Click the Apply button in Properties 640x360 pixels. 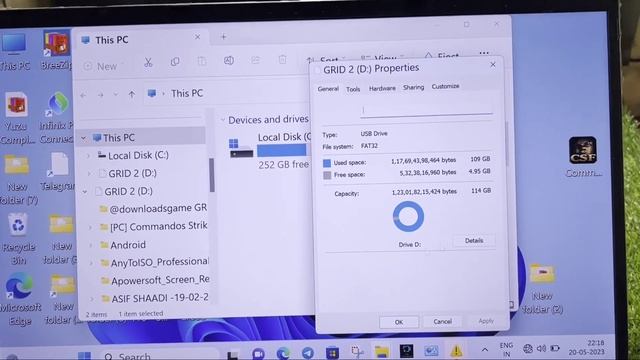486,321
